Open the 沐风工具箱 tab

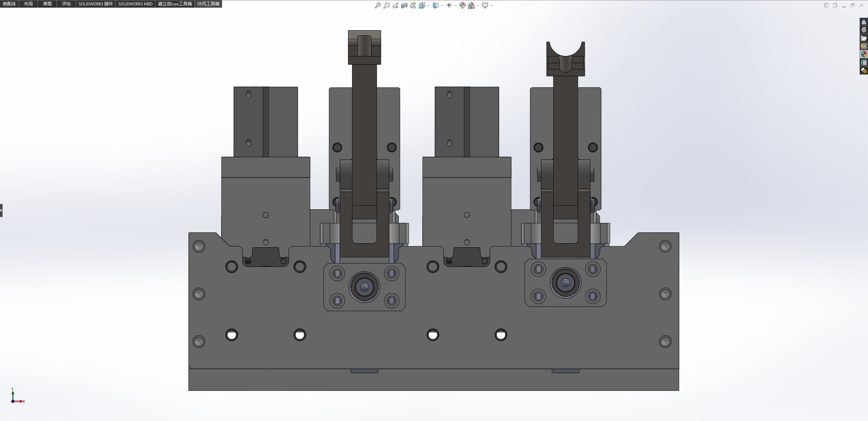pos(208,4)
